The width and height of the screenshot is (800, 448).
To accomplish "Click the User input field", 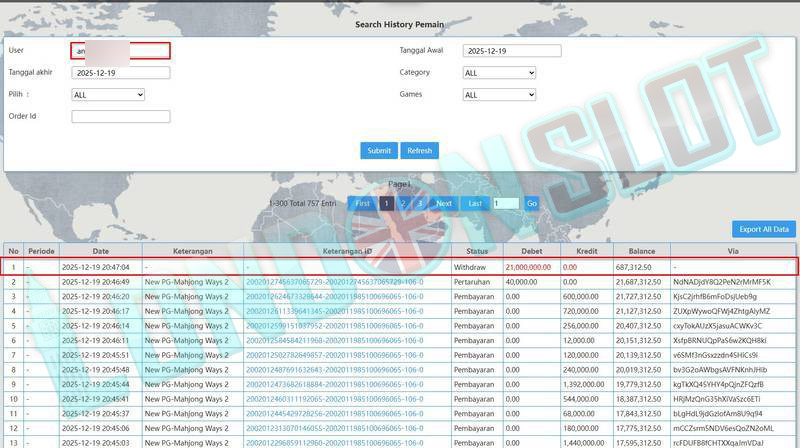I will pos(120,51).
